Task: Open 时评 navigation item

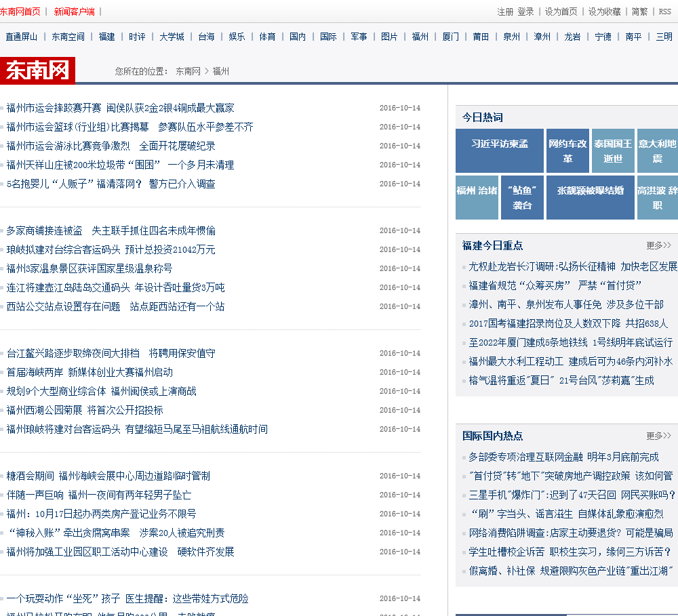Action: pos(137,37)
